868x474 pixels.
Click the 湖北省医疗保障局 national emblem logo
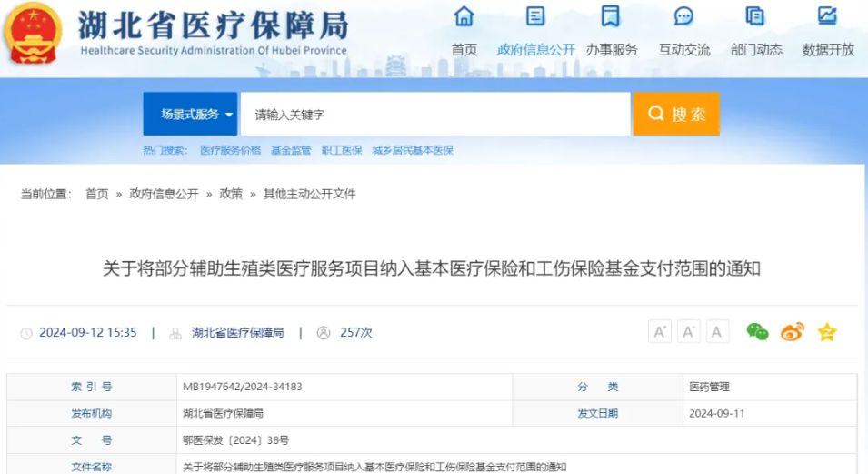33,33
